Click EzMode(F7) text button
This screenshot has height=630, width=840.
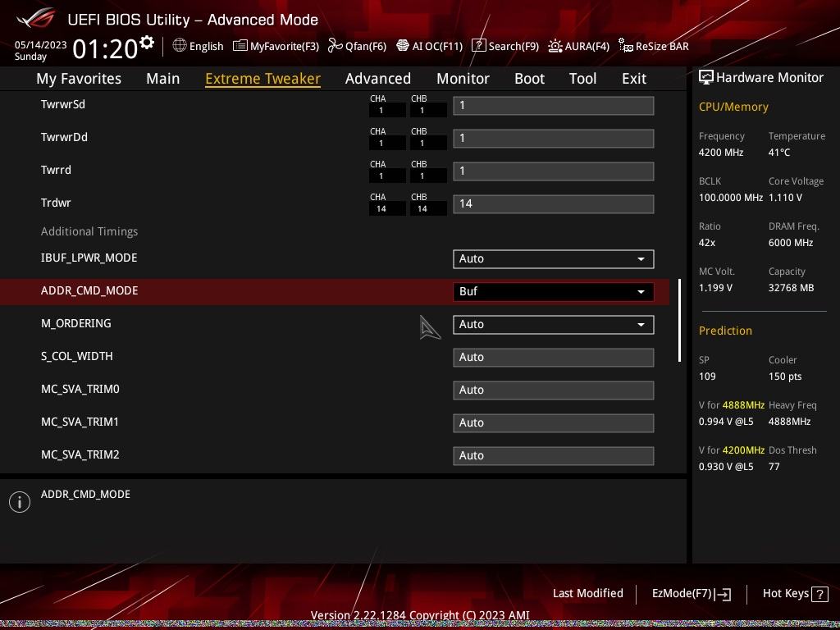(682, 593)
